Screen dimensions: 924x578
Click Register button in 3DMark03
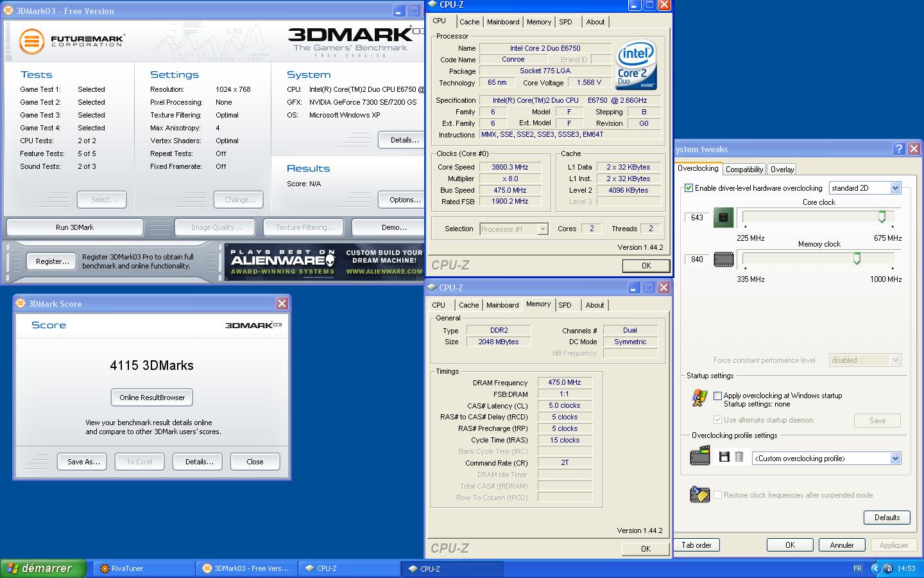tap(53, 261)
